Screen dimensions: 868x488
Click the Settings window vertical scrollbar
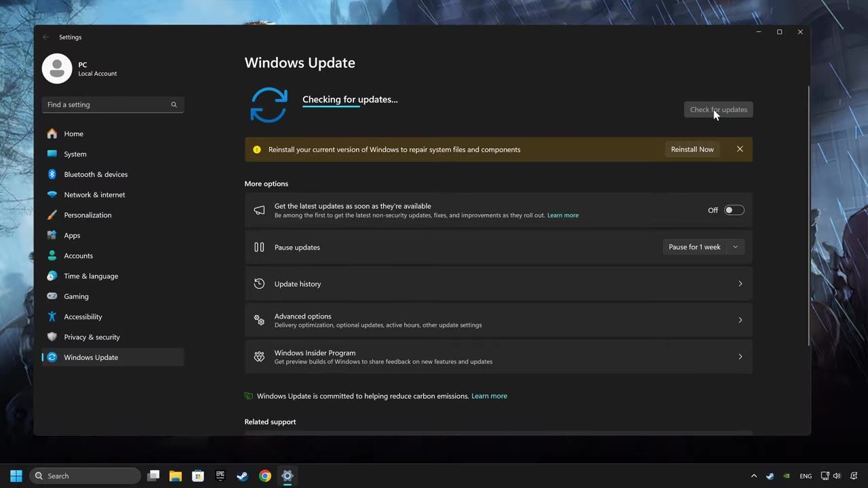click(x=808, y=216)
